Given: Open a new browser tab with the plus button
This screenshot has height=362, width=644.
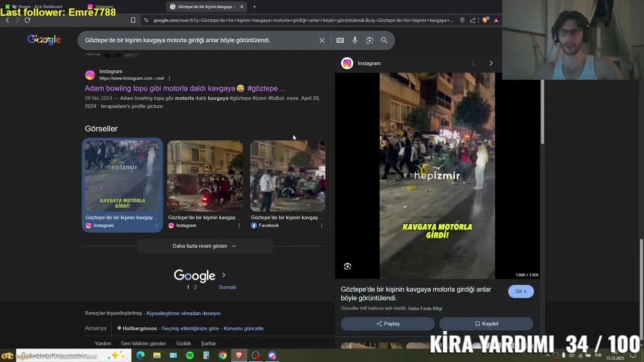Looking at the screenshot, I should click(x=254, y=7).
